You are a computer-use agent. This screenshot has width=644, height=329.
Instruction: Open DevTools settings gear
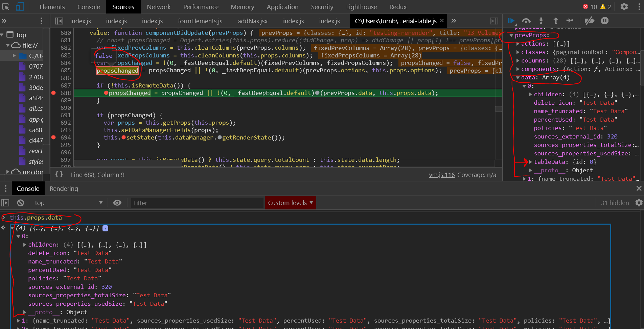pyautogui.click(x=624, y=7)
